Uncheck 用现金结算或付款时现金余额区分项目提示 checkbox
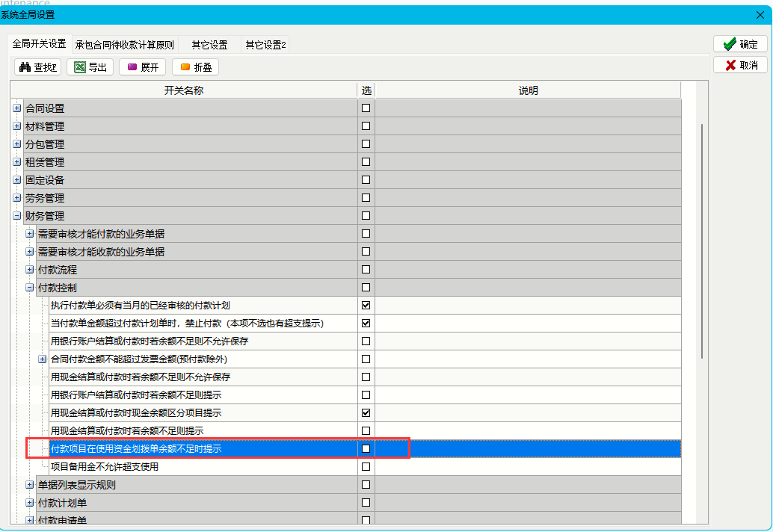The image size is (773, 532). (366, 412)
